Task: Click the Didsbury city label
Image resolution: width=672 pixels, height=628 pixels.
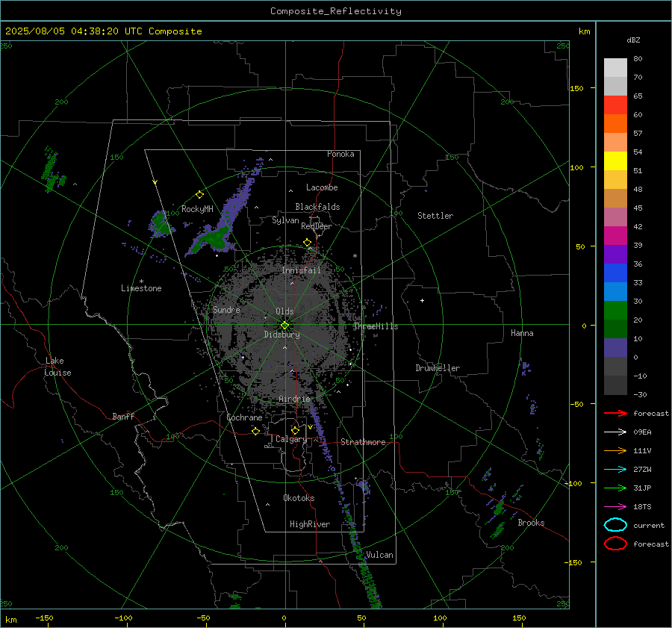Action: coord(281,335)
